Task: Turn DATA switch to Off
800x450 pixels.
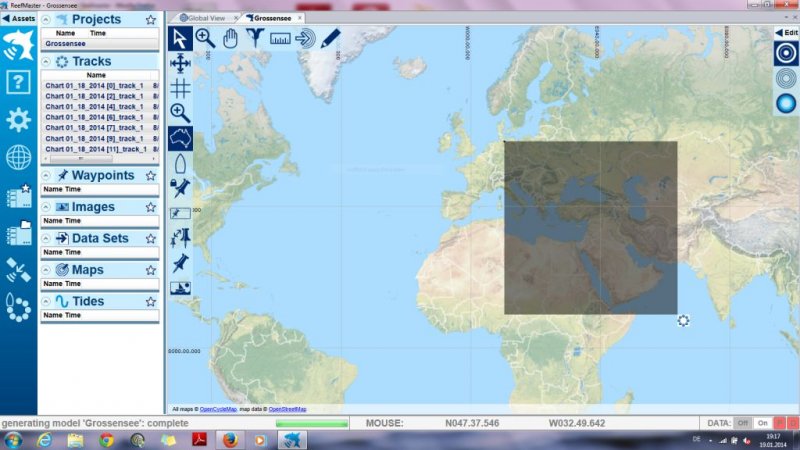Action: tap(743, 423)
